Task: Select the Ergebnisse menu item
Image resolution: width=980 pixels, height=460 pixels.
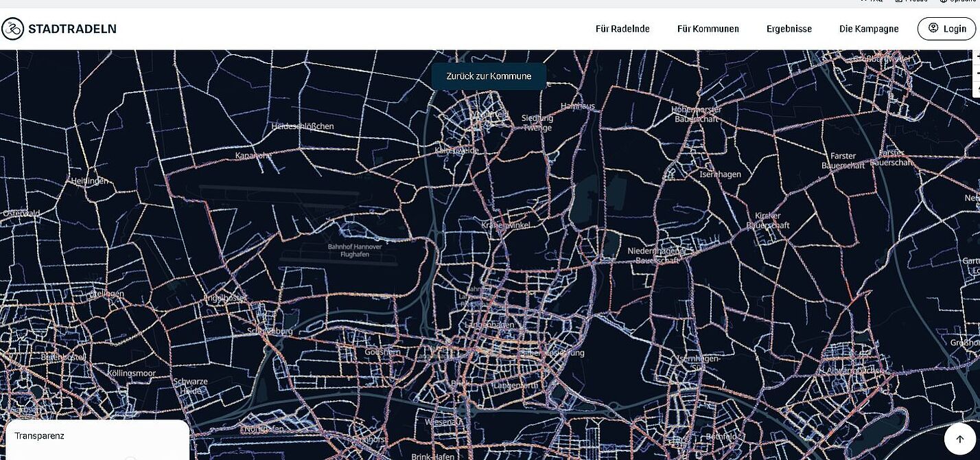Action: (789, 29)
